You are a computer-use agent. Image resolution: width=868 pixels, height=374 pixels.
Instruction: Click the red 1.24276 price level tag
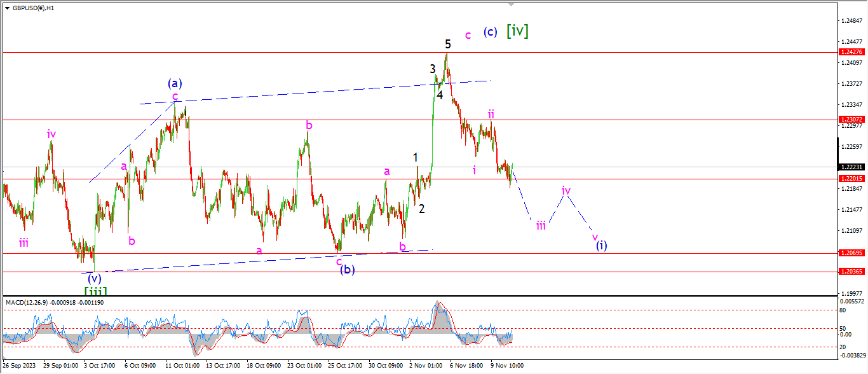point(850,52)
